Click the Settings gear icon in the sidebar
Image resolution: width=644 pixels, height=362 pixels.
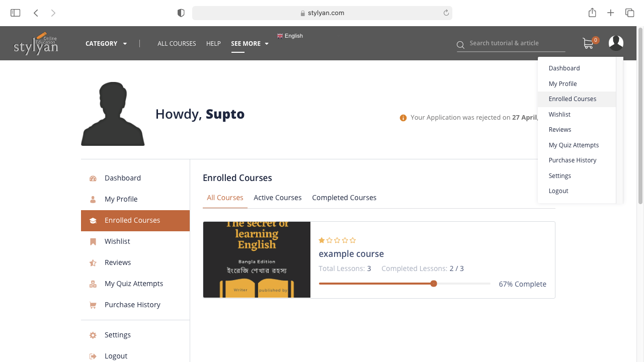point(93,335)
